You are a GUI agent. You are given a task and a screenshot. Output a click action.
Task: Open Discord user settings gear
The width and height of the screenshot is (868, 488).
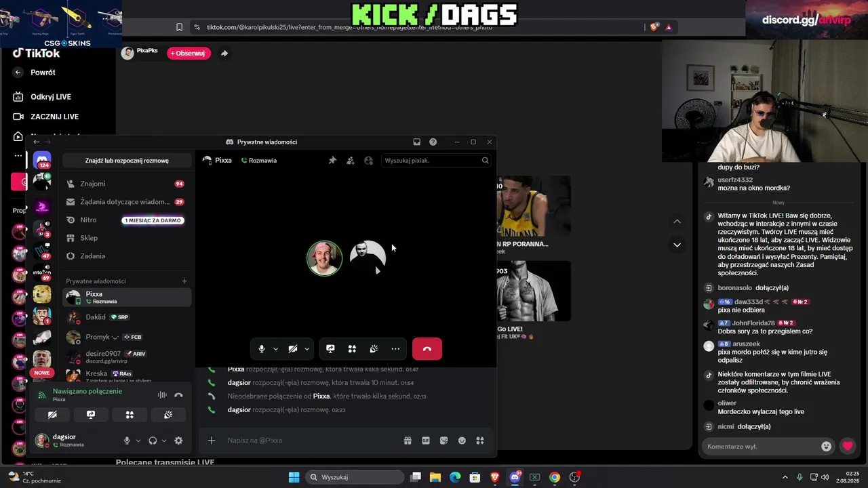tap(178, 441)
